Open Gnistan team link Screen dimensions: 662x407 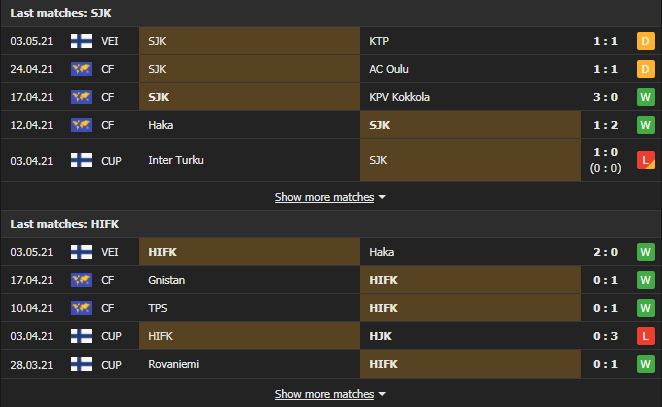point(166,280)
